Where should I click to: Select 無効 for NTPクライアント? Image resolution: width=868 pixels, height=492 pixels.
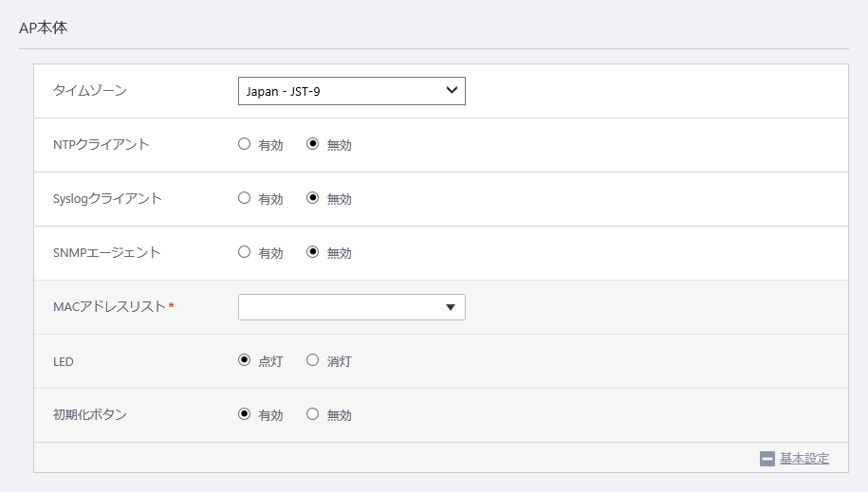[x=313, y=144]
